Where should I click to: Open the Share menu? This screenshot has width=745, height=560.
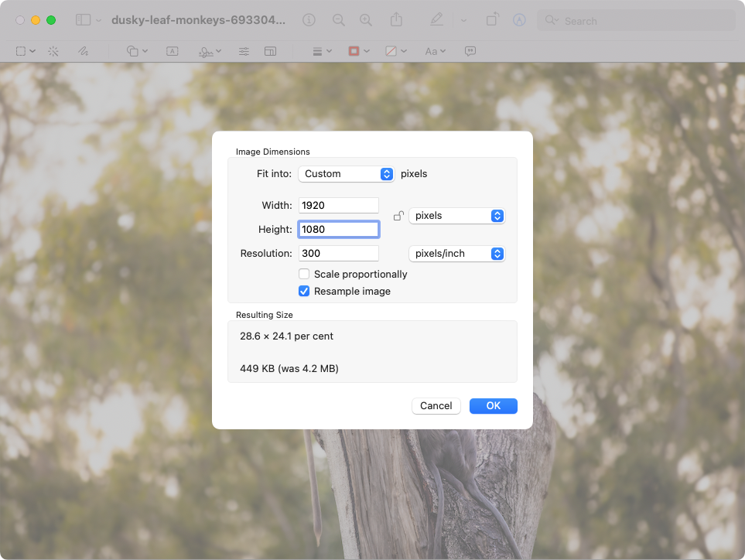point(396,19)
